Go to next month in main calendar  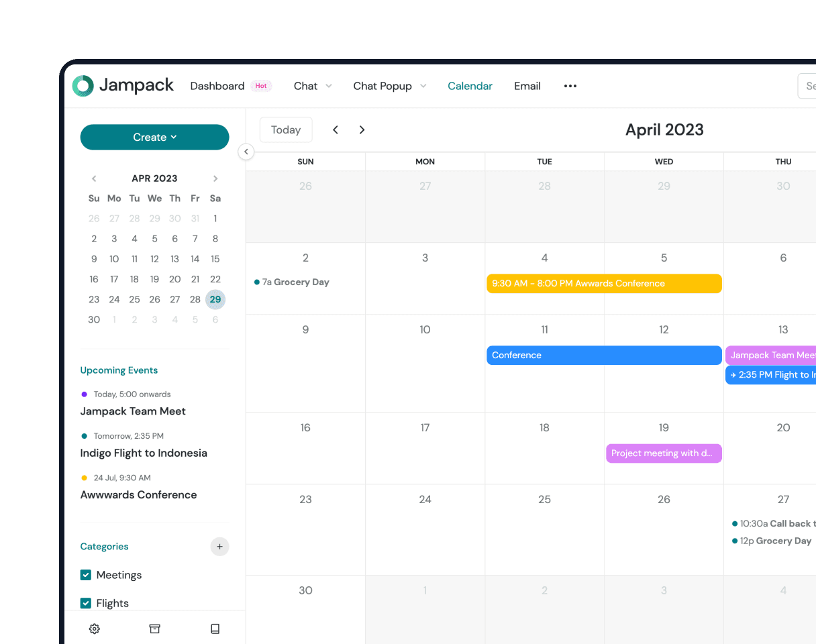tap(362, 130)
